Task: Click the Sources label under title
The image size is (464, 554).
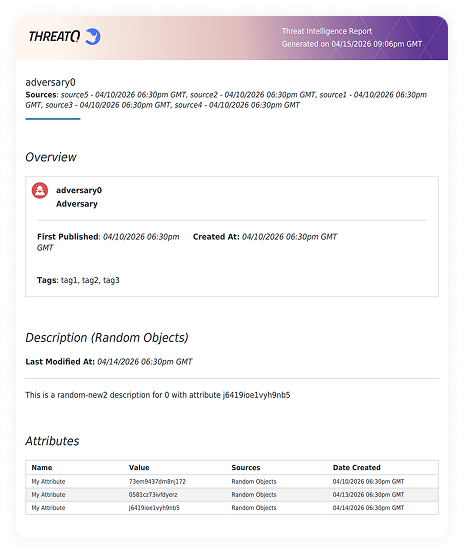Action: coord(41,95)
